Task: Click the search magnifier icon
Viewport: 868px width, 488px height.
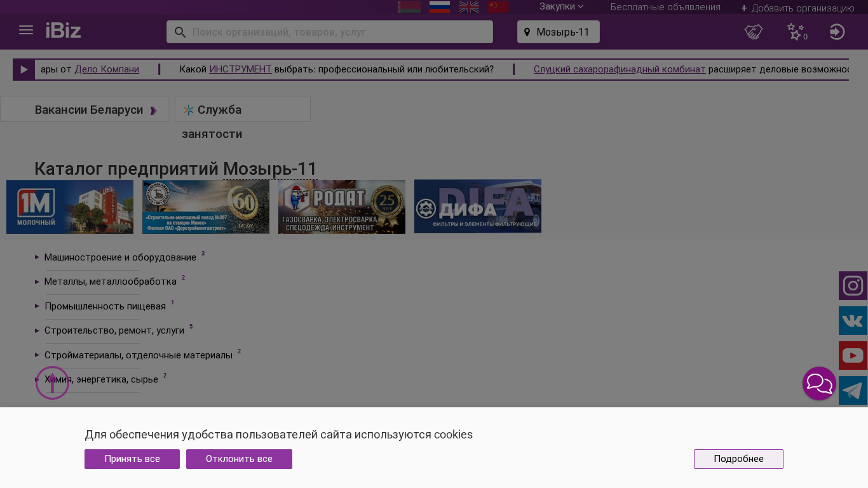Action: (180, 32)
